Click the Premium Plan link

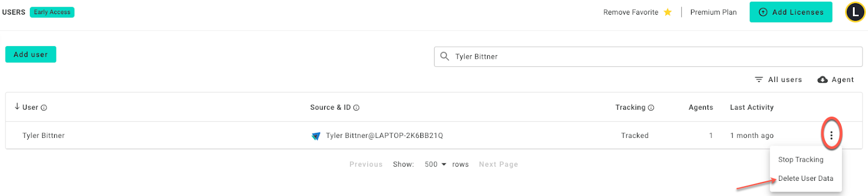(x=713, y=12)
